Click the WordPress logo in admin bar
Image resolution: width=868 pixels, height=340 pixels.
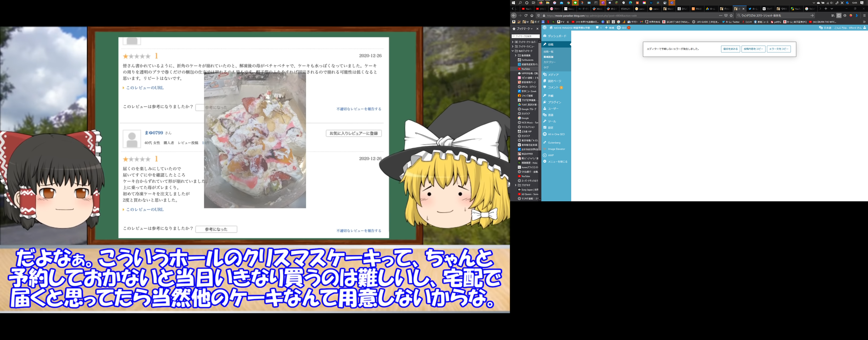545,28
